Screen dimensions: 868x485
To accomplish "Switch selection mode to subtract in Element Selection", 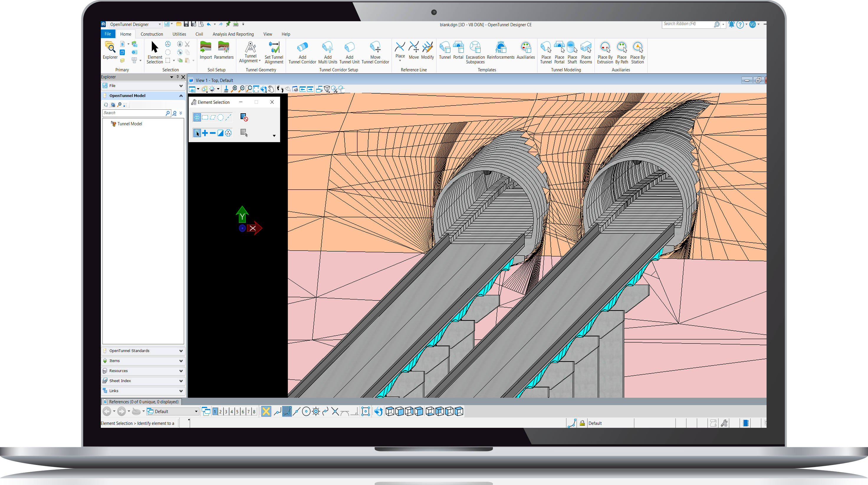I will (212, 133).
